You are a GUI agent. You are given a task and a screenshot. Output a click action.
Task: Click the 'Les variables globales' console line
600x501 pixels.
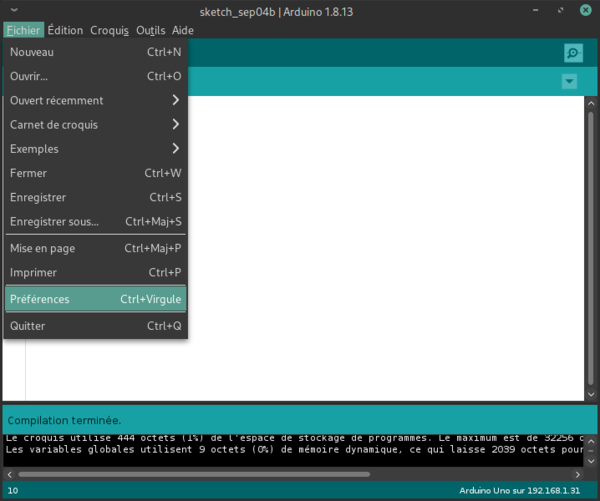(294, 449)
